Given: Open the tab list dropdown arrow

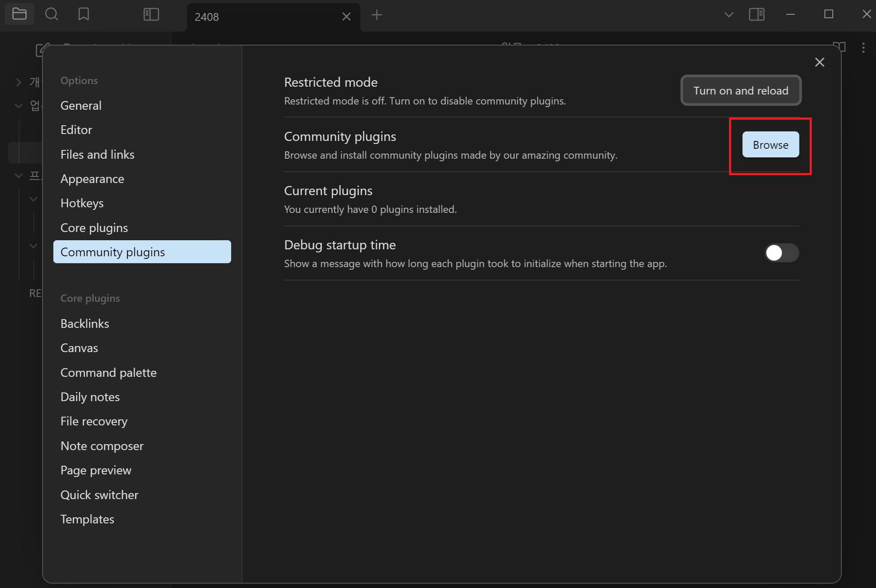Looking at the screenshot, I should pos(729,14).
